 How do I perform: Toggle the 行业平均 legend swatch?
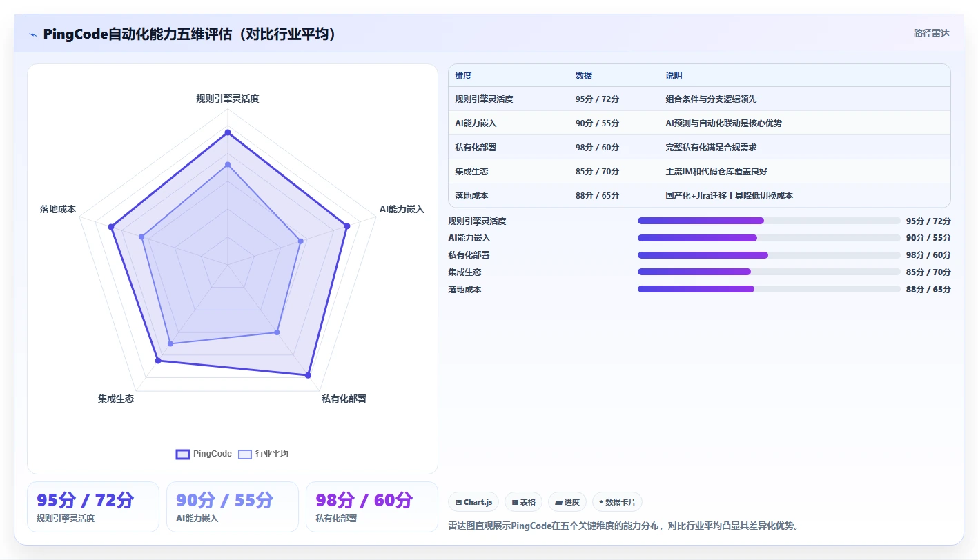pyautogui.click(x=245, y=454)
